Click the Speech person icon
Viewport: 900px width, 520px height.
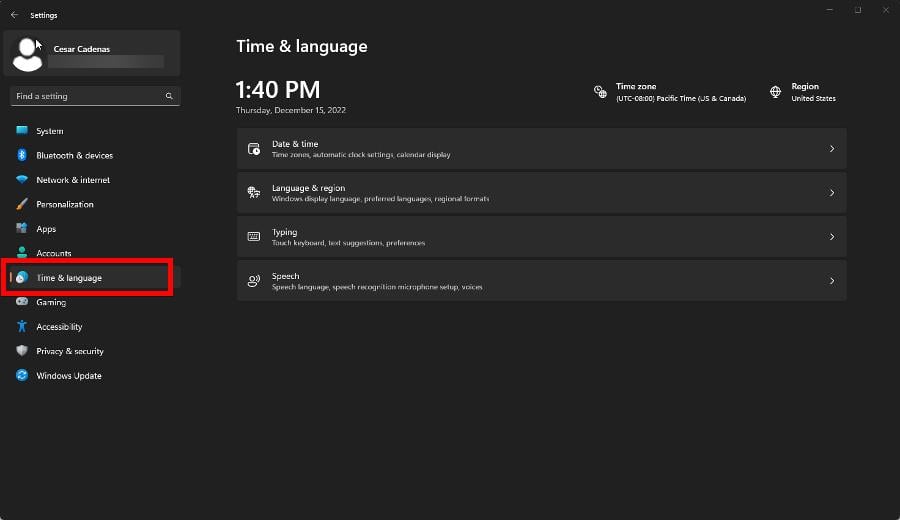254,281
